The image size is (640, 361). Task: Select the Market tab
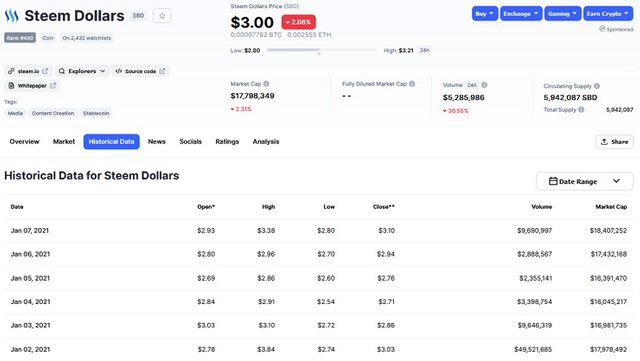click(64, 142)
